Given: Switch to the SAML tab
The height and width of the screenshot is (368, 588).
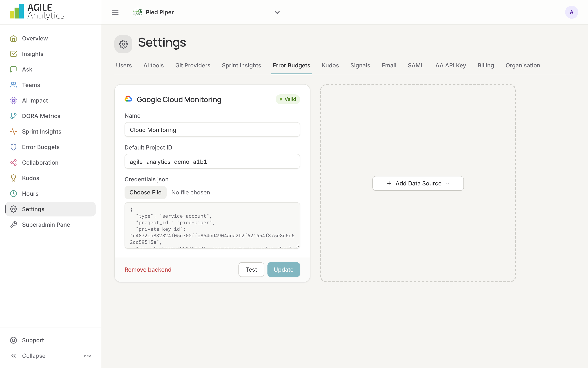Looking at the screenshot, I should coord(416,66).
